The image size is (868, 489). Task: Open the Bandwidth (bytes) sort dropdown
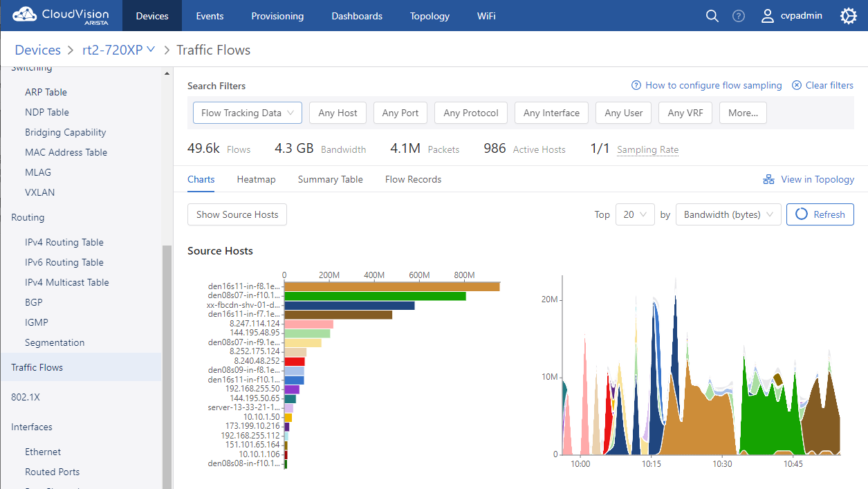[x=728, y=214]
